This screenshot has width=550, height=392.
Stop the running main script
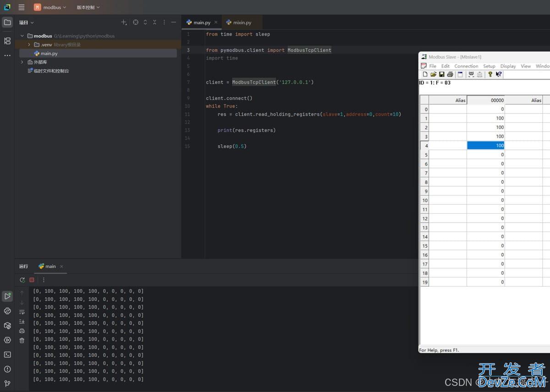click(32, 280)
